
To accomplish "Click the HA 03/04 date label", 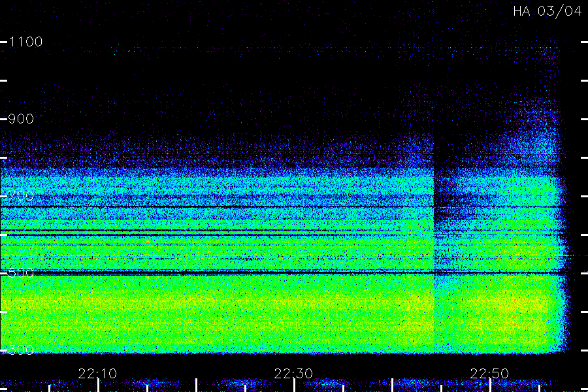I will 547,11.
